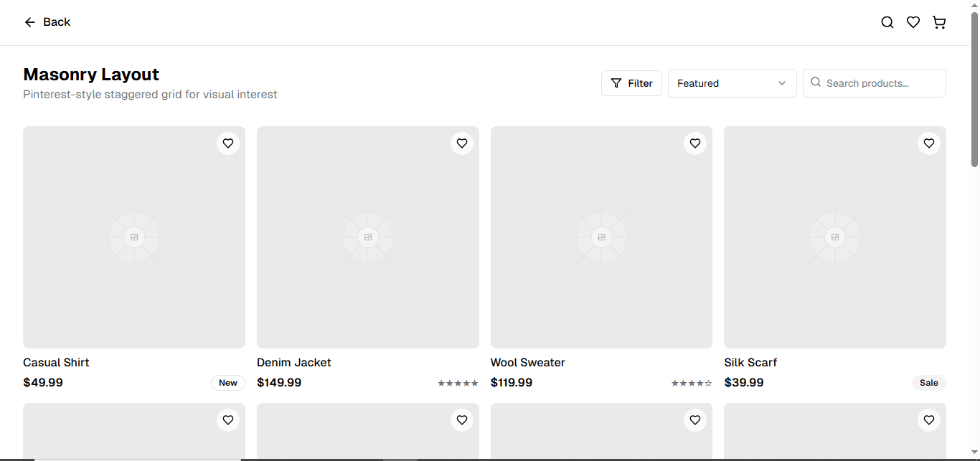Focus the Search products input field
Screen dimensions: 980x461
tap(874, 83)
